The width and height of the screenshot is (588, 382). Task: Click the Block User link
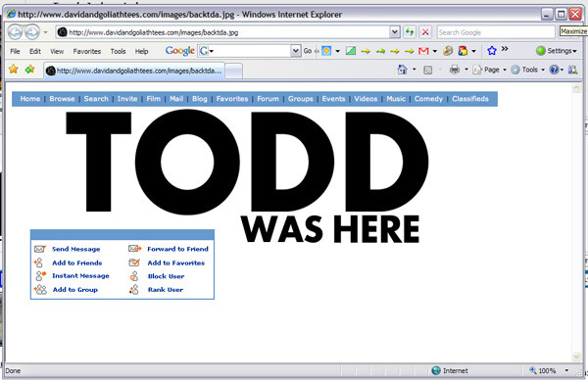pyautogui.click(x=167, y=276)
